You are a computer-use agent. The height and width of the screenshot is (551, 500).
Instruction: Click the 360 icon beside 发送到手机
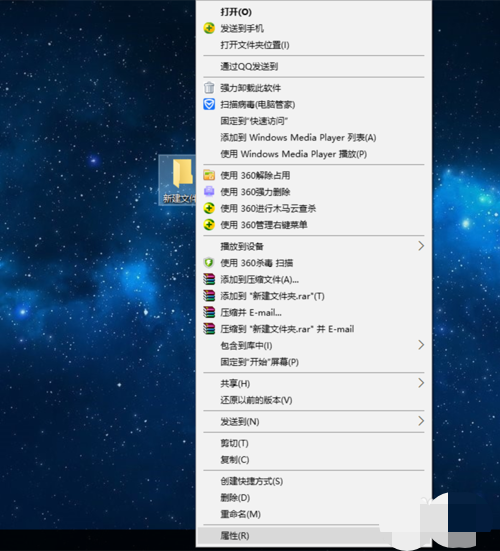click(209, 28)
